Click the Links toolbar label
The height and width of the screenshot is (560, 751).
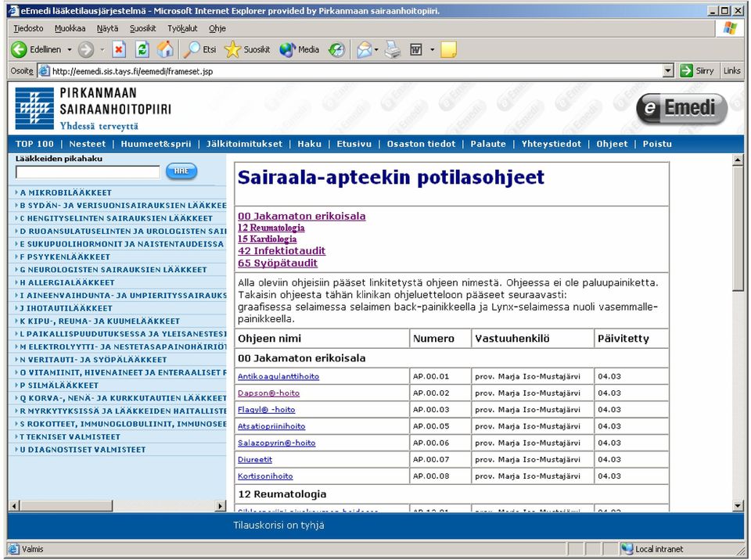tap(732, 71)
